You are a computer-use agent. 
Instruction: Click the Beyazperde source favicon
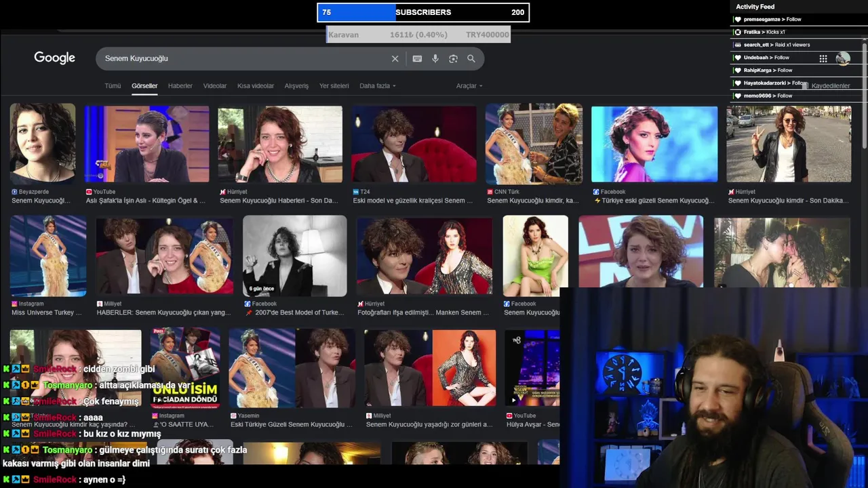[x=14, y=192]
